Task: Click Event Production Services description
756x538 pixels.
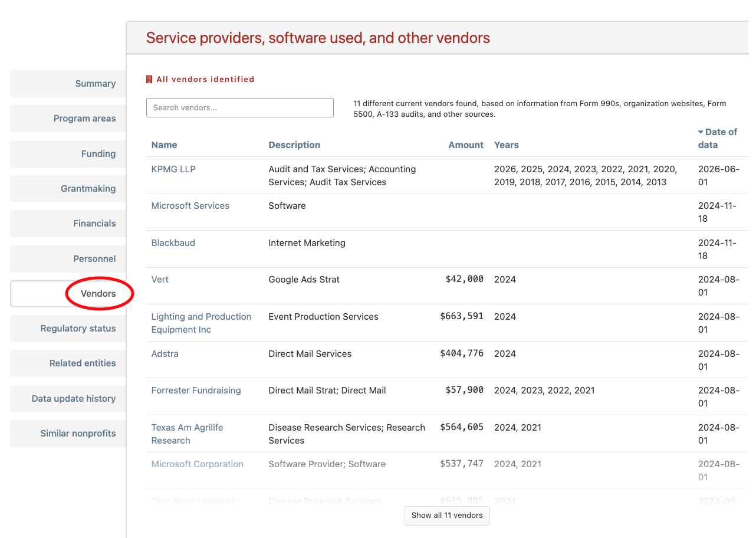Action: [x=324, y=317]
